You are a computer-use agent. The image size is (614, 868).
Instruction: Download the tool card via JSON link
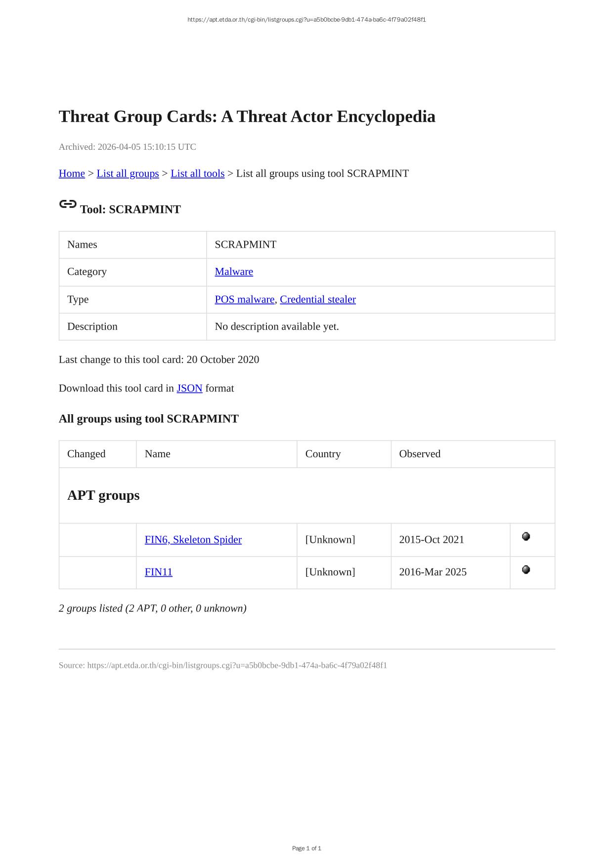(189, 389)
